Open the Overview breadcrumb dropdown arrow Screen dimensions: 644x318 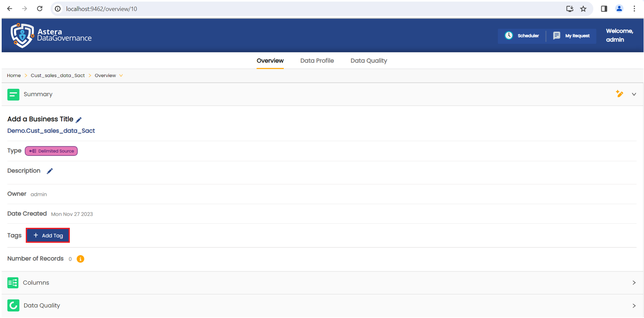(121, 76)
